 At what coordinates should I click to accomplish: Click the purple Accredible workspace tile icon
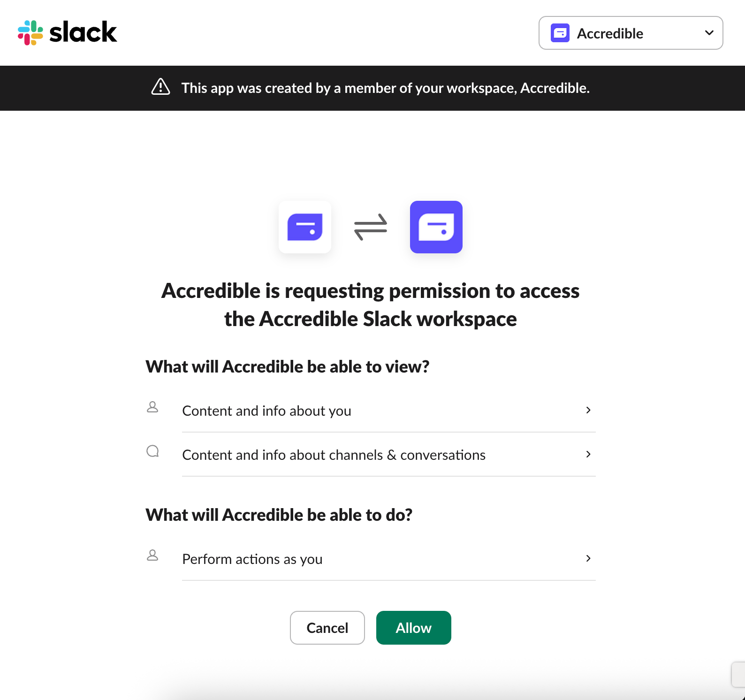(436, 227)
